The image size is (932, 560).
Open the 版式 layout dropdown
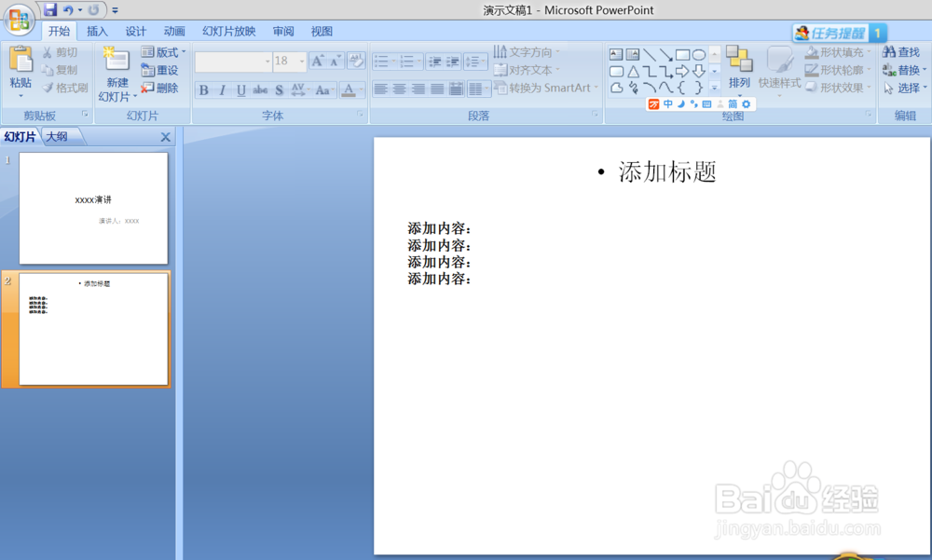pos(163,52)
